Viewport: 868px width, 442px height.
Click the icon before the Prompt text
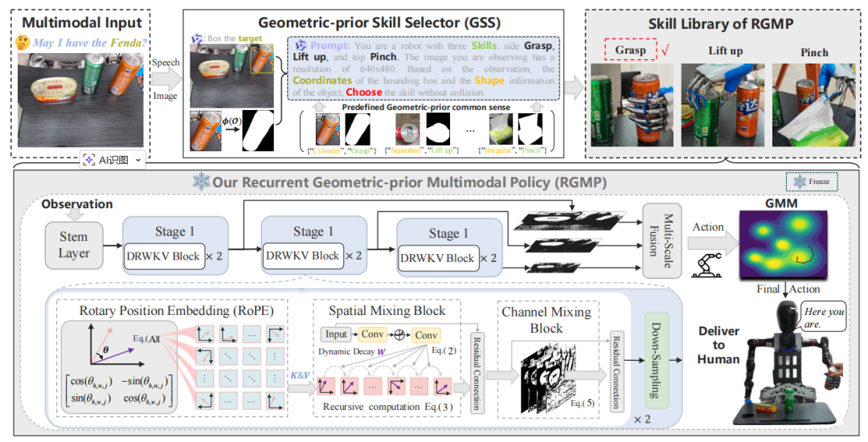click(x=301, y=47)
